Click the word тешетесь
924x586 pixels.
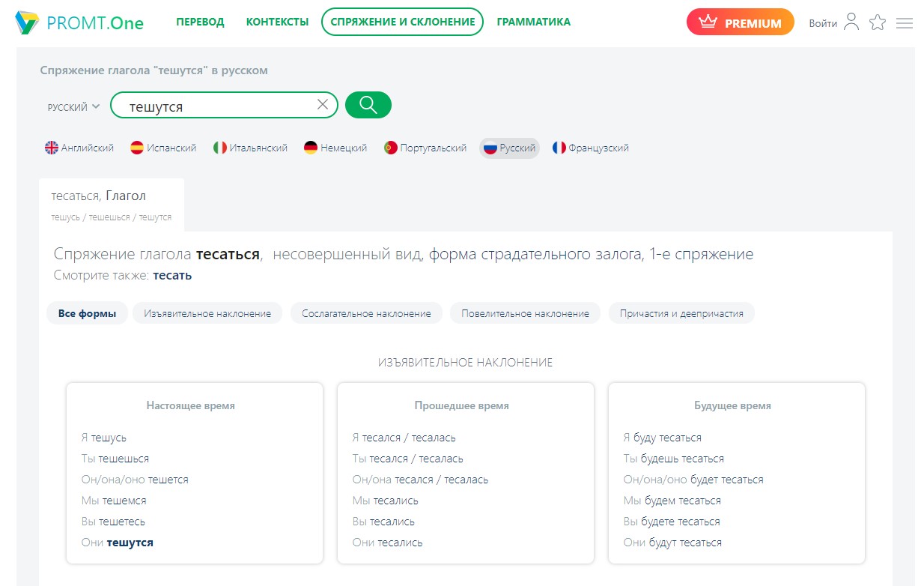122,522
